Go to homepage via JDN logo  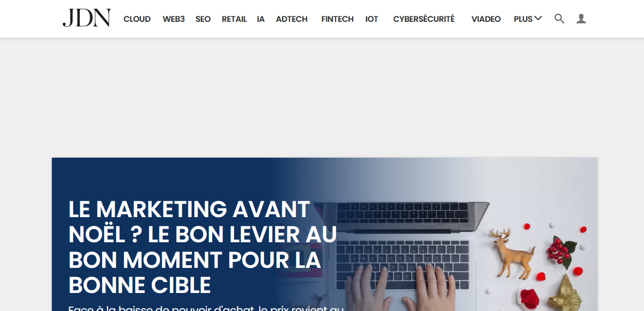pos(87,18)
